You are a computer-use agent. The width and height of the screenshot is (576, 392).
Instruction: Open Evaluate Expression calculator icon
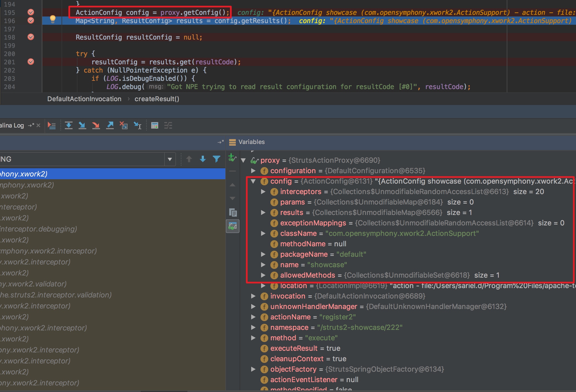pos(155,126)
